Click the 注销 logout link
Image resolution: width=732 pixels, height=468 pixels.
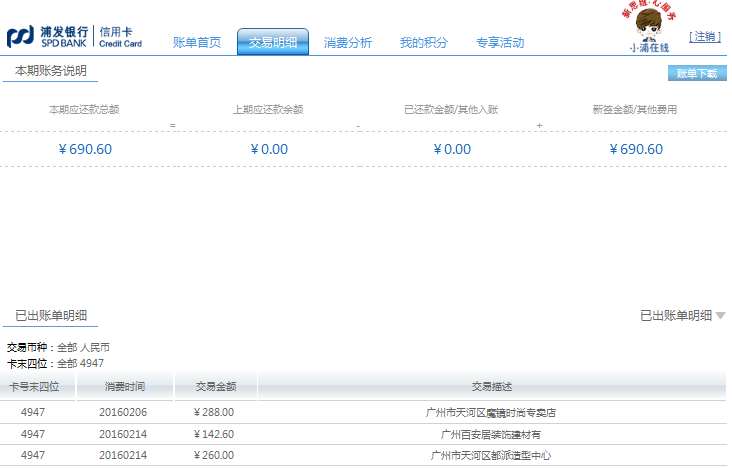pos(705,37)
